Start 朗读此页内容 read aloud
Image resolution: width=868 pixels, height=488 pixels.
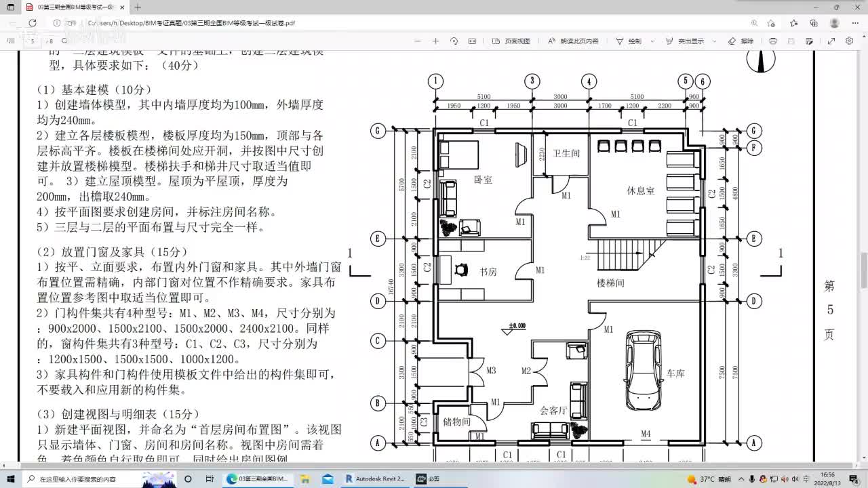[x=573, y=41]
